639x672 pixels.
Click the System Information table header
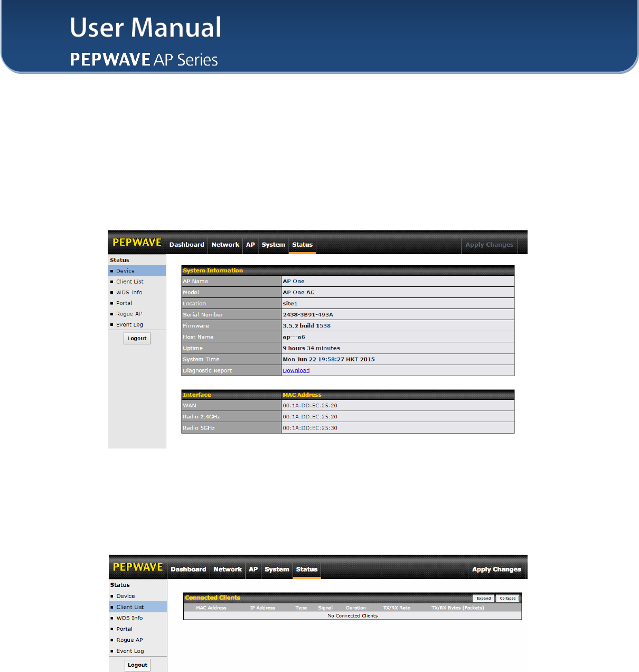(347, 270)
